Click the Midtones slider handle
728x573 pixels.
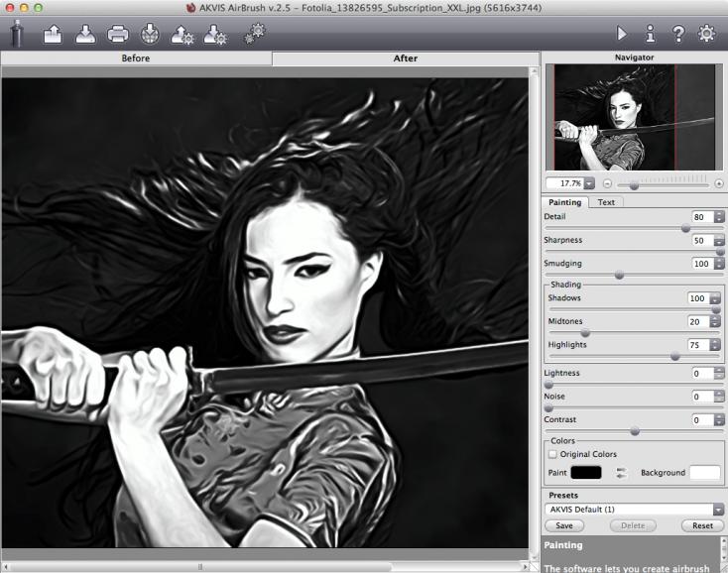click(x=585, y=333)
